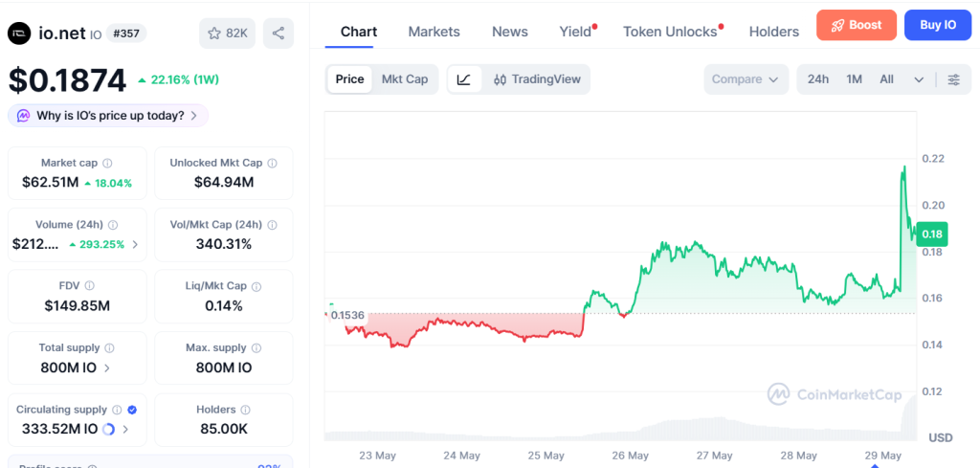Click the io.net logo icon
The width and height of the screenshot is (980, 468).
(19, 33)
